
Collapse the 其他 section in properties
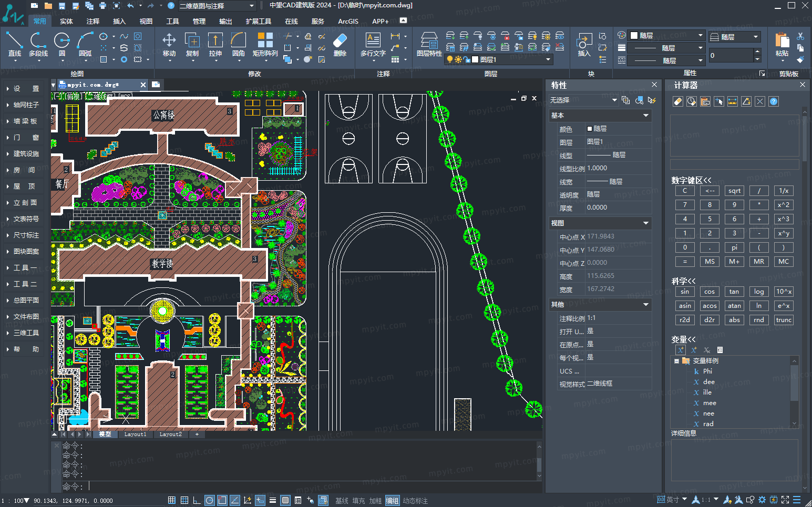(x=646, y=305)
